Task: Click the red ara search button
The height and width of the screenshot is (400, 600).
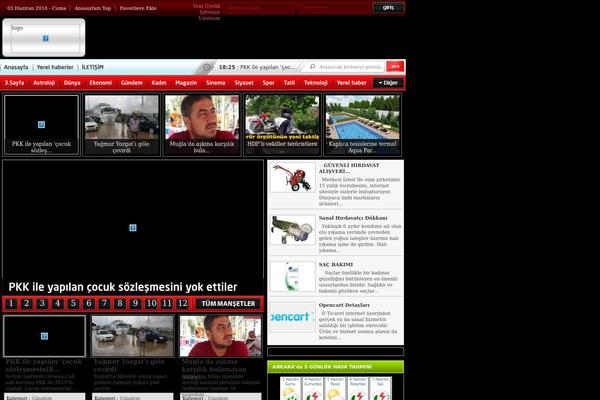Action: tap(395, 67)
